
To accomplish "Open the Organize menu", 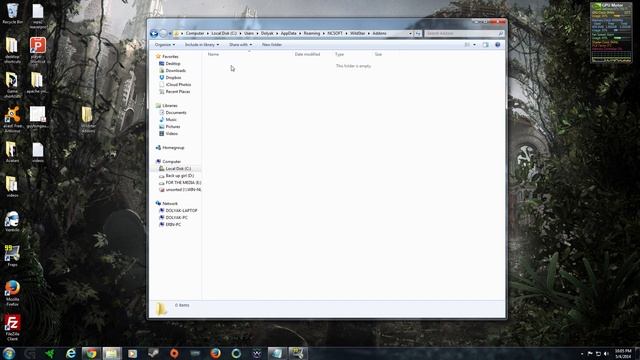I will coord(165,44).
